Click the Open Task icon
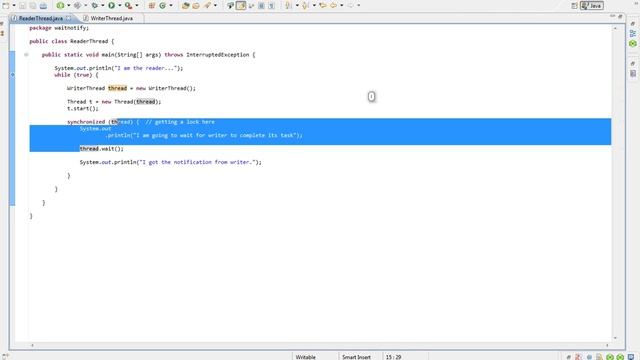 (x=196, y=5)
